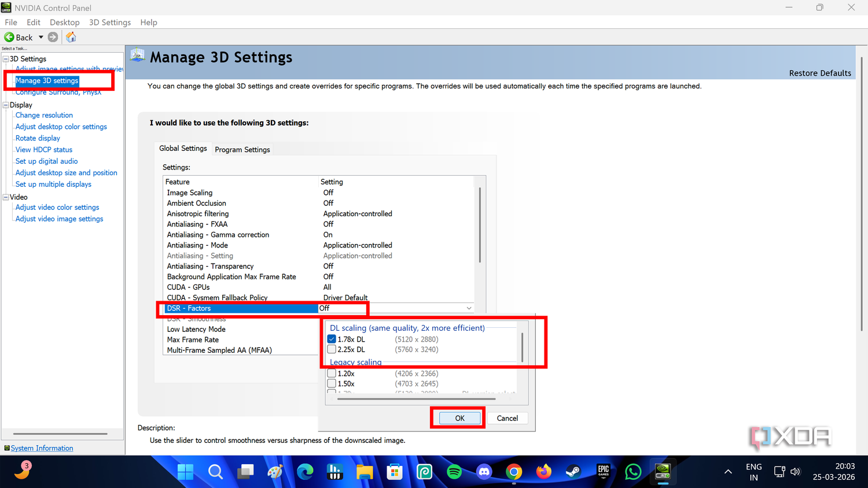Open the Windows Start menu
868x488 pixels.
(185, 472)
